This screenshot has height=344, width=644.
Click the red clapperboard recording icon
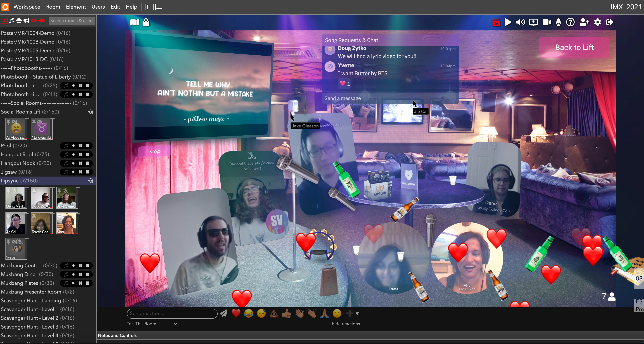click(x=496, y=22)
